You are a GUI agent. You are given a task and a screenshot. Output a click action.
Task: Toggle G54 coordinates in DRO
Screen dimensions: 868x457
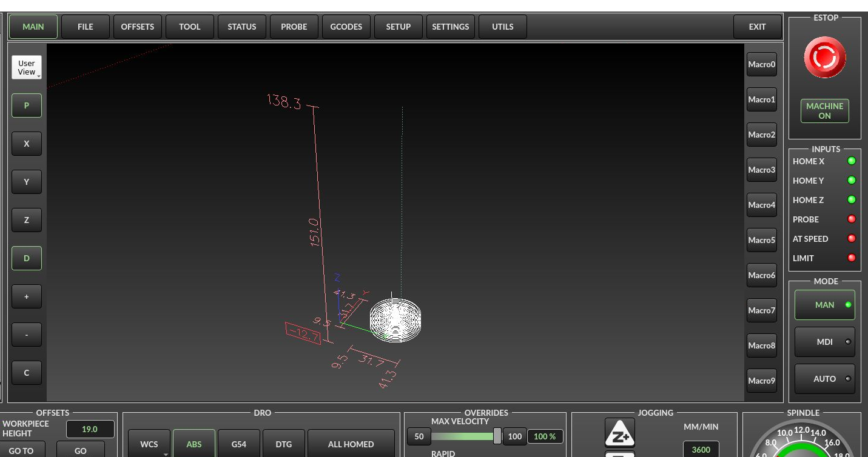pos(239,444)
